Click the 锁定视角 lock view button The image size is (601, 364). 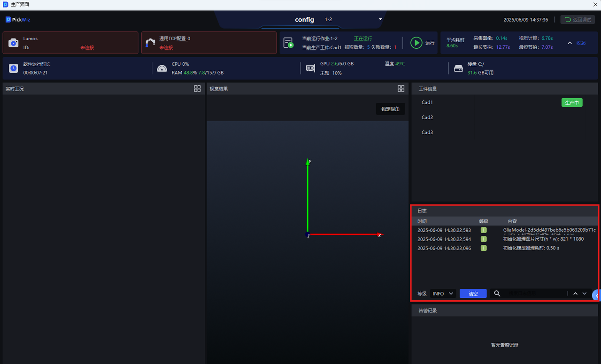click(390, 109)
